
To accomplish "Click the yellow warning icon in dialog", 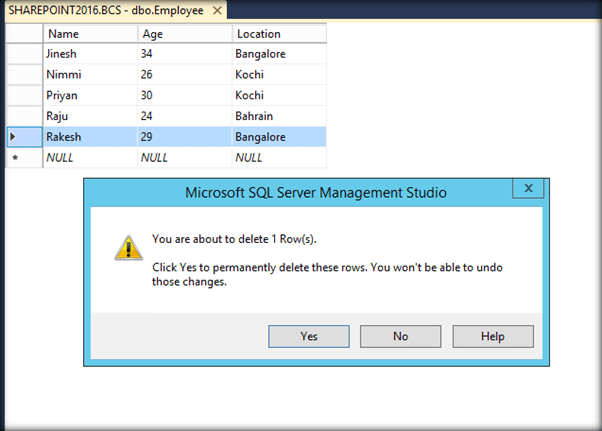I will (x=127, y=246).
